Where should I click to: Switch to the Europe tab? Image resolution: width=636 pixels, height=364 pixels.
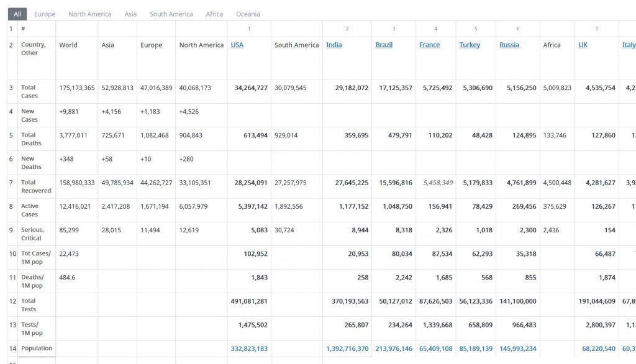[x=45, y=14]
